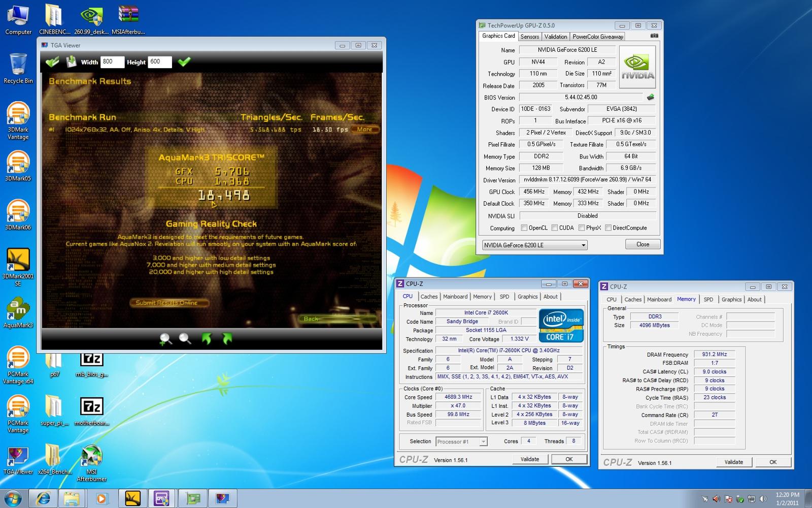
Task: Switch to the Sensors tab in GPU-Z
Action: pos(530,37)
